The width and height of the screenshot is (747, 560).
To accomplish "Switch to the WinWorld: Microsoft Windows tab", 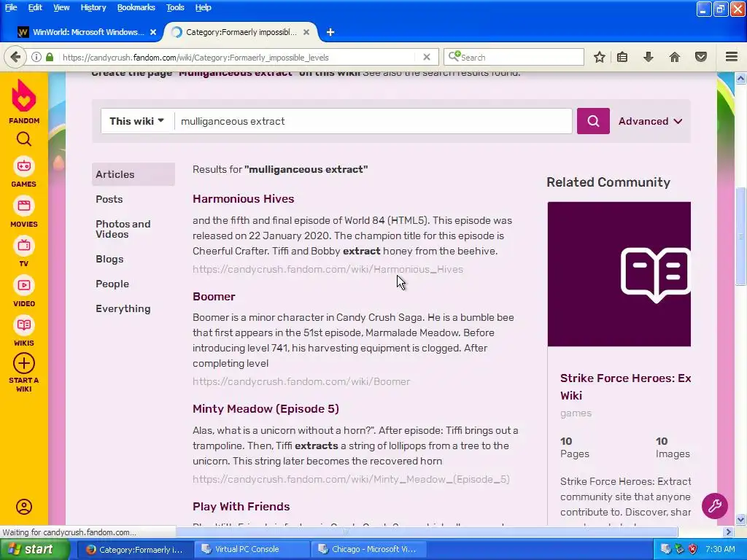I will (x=86, y=32).
